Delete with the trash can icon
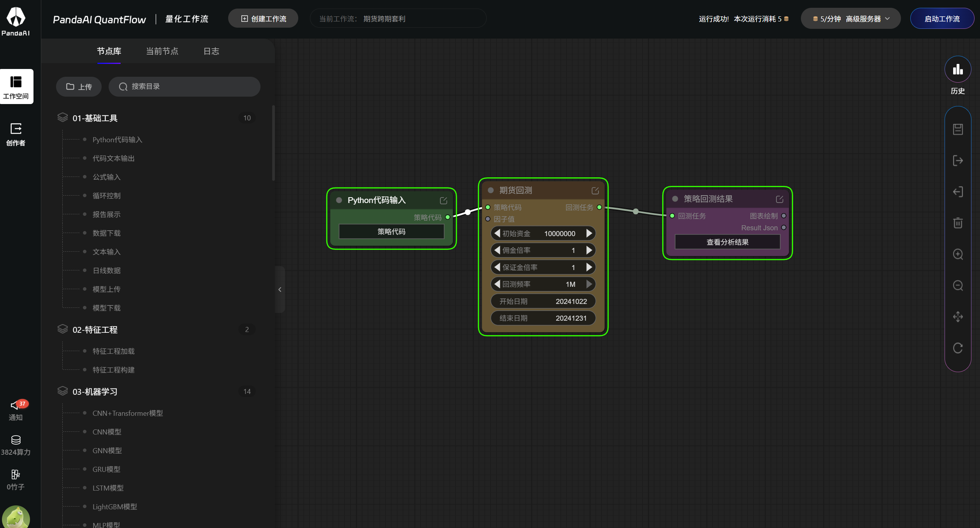 pyautogui.click(x=958, y=223)
